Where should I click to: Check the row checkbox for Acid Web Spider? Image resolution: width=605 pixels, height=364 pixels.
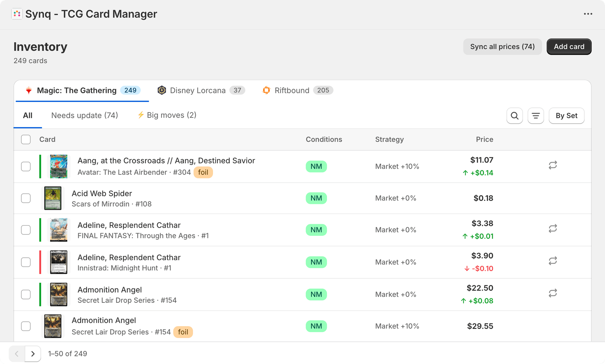pos(26,198)
